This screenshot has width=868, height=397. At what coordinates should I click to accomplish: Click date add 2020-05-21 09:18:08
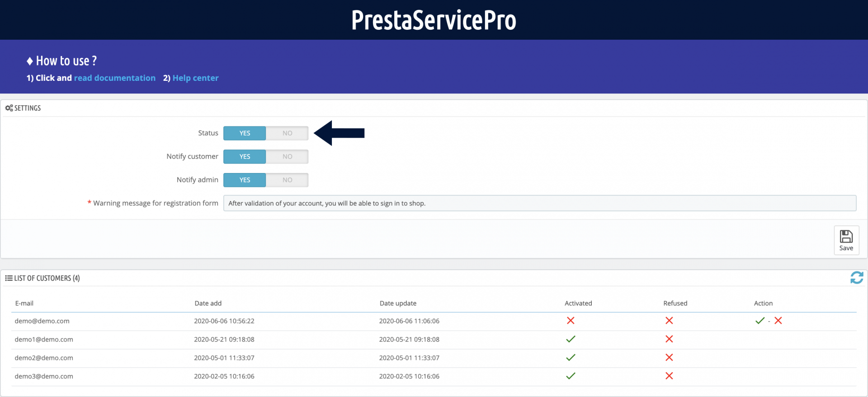[224, 340]
